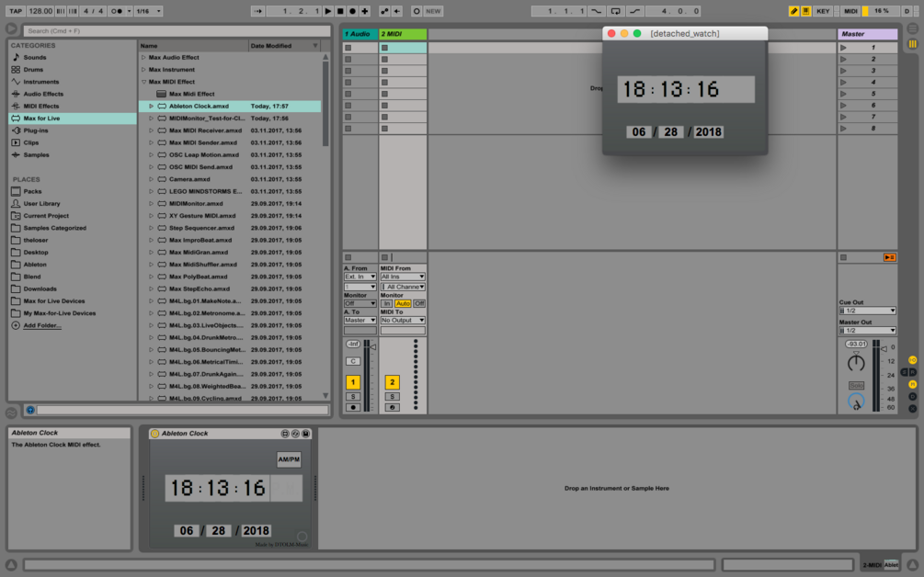
Task: Expand Ableton Clock.amxd entry
Action: [x=151, y=106]
